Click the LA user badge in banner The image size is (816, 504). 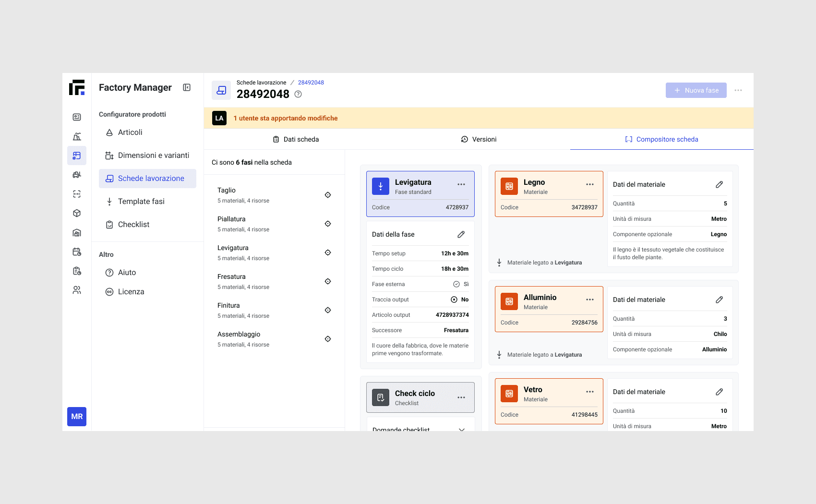[x=219, y=118]
